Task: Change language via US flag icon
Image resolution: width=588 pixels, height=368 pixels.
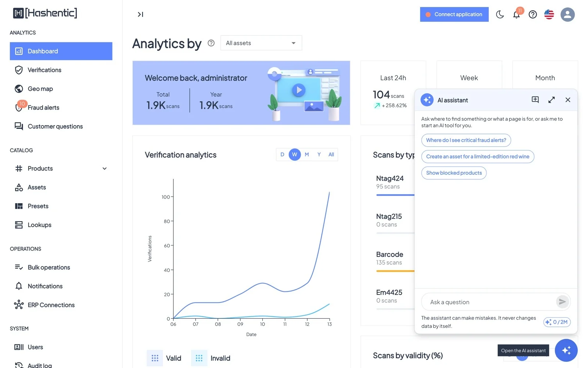Action: pyautogui.click(x=549, y=14)
